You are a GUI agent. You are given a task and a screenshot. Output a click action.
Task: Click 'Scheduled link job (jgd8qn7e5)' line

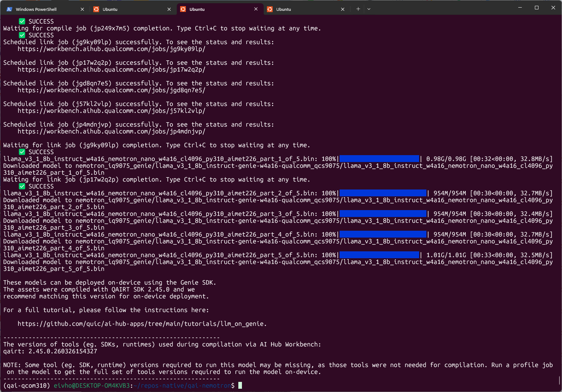[139, 83]
